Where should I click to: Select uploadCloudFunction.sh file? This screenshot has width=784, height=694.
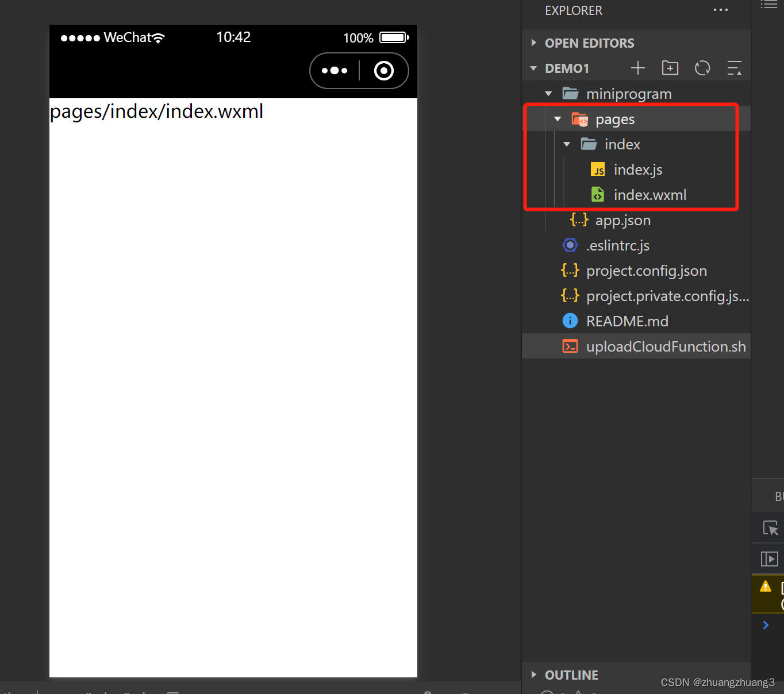(x=636, y=346)
